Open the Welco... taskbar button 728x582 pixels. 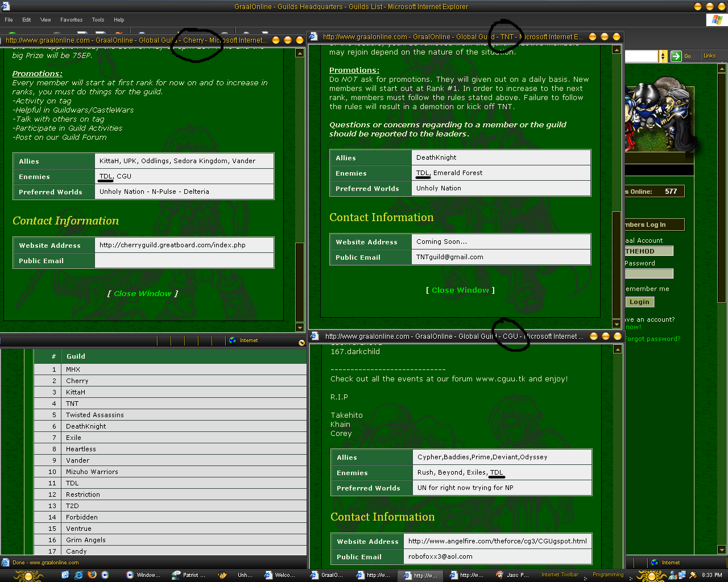pyautogui.click(x=281, y=575)
